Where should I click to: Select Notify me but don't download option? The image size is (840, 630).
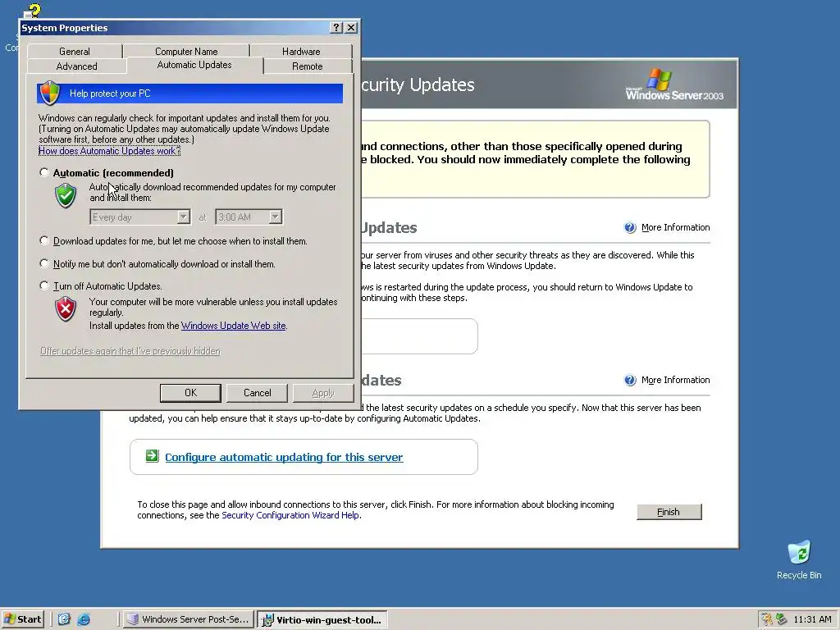tap(44, 263)
